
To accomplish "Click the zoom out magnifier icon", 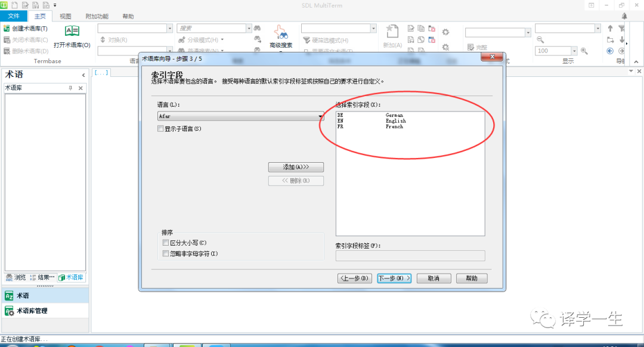I will [x=540, y=40].
